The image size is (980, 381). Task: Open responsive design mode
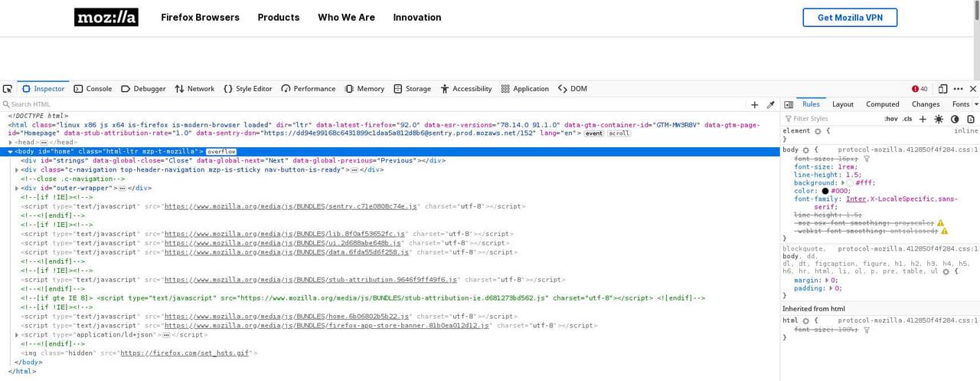(x=943, y=89)
